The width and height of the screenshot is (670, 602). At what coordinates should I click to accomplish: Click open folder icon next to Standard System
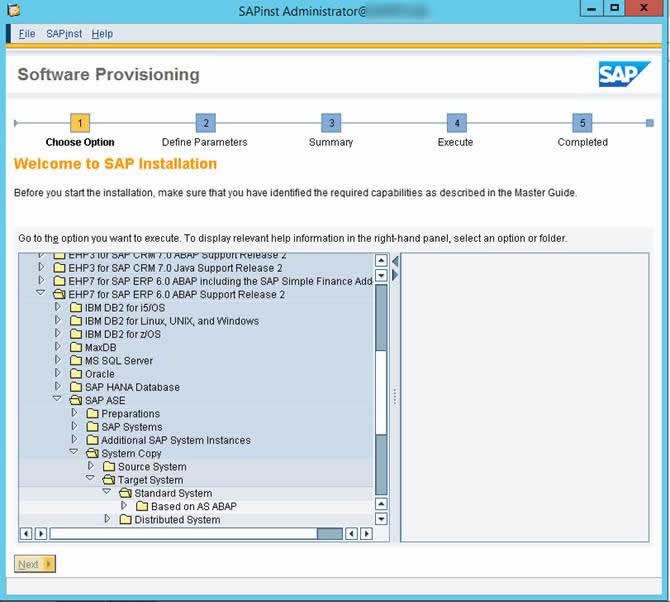126,493
